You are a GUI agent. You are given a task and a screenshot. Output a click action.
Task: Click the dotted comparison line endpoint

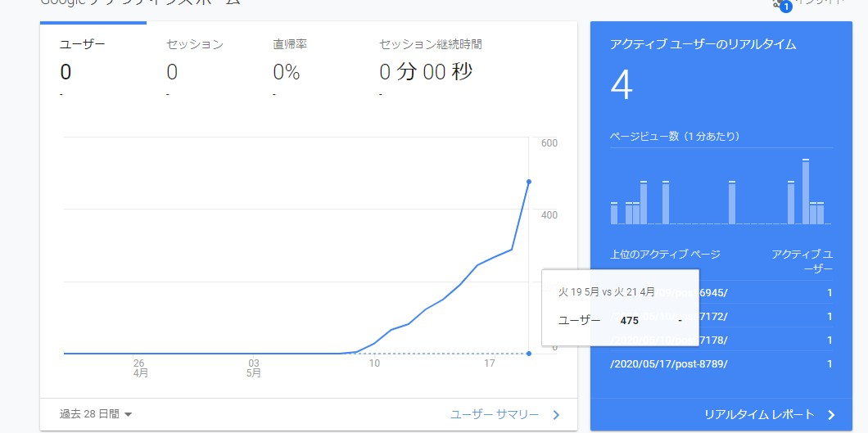[529, 354]
